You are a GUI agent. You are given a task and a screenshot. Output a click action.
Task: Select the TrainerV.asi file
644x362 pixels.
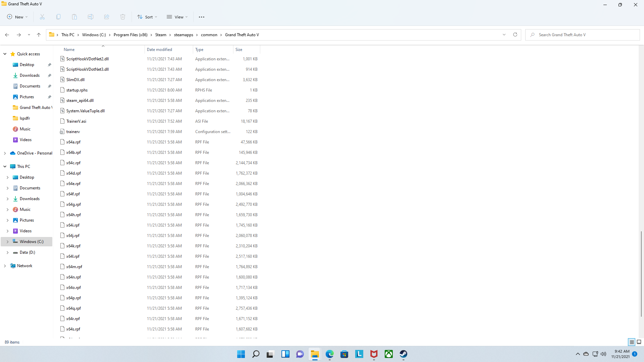pos(76,121)
